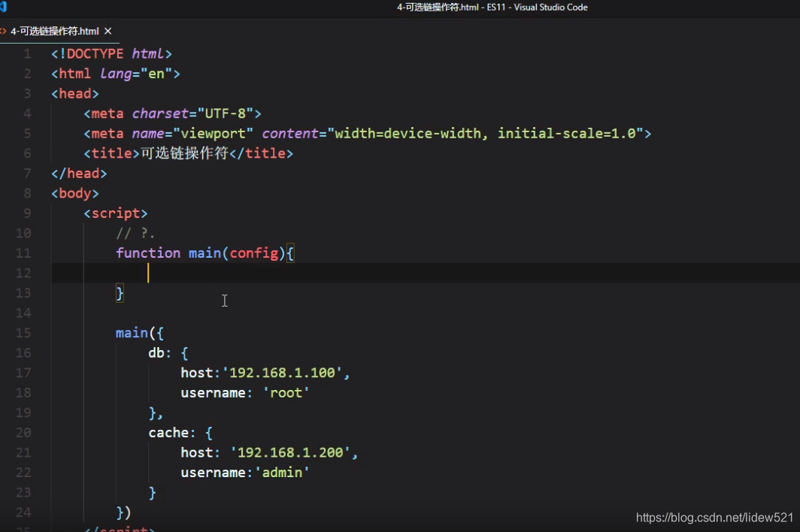Click the 'main(' call on line 15
Screen dimensions: 800x532
pyautogui.click(x=135, y=333)
